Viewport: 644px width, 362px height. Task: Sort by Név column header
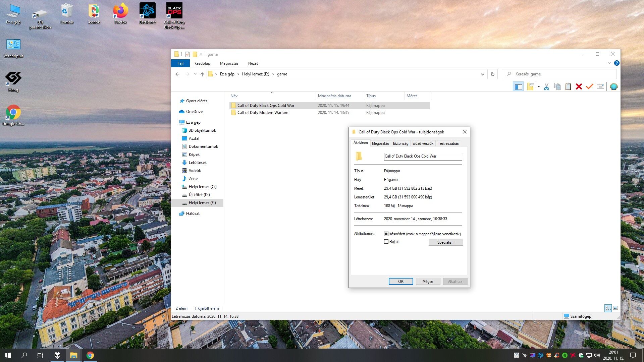coord(272,96)
